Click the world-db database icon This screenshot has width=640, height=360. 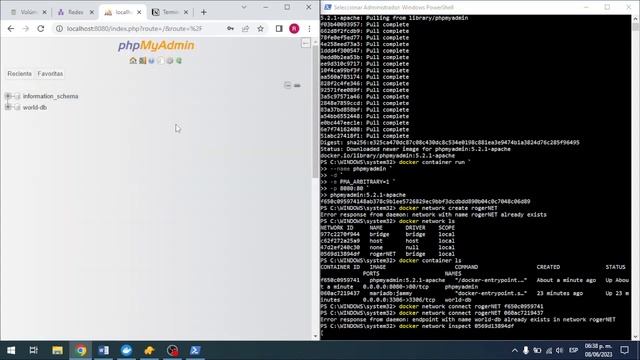pyautogui.click(x=17, y=107)
